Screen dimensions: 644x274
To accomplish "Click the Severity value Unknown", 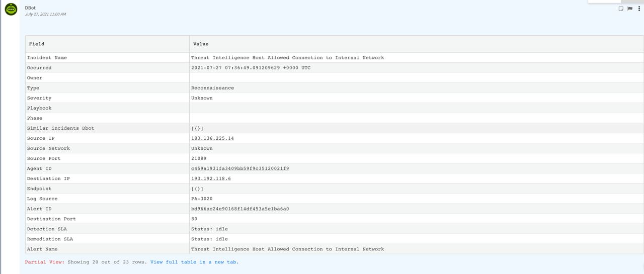I will (x=202, y=98).
